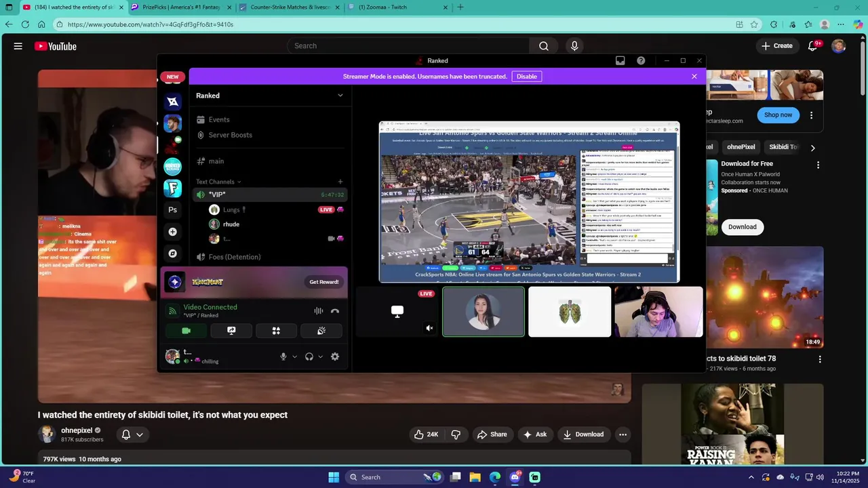Viewport: 868px width, 488px height.
Task: Go to YouTube home logo
Action: click(56, 46)
